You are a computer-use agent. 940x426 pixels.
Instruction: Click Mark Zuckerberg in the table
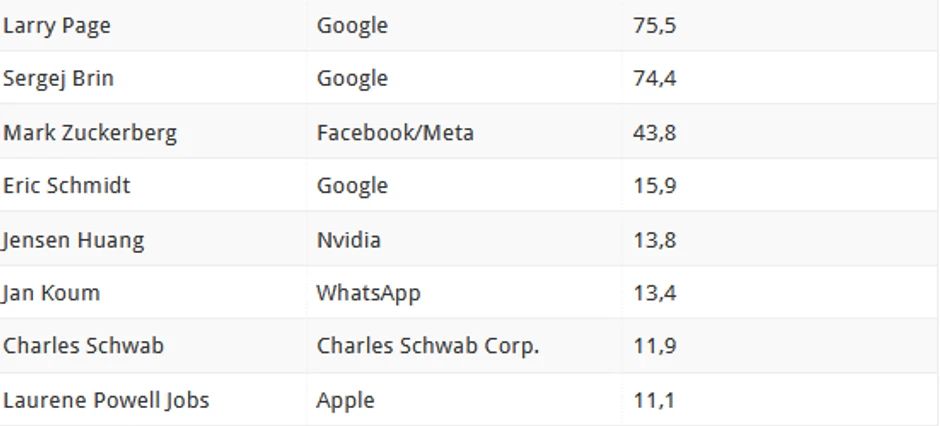coord(90,133)
